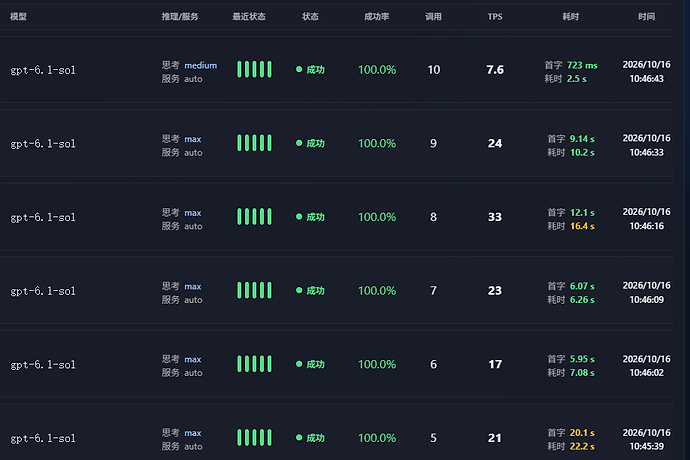Select gpt-6.1-sol model name in the 8-call row

click(43, 217)
